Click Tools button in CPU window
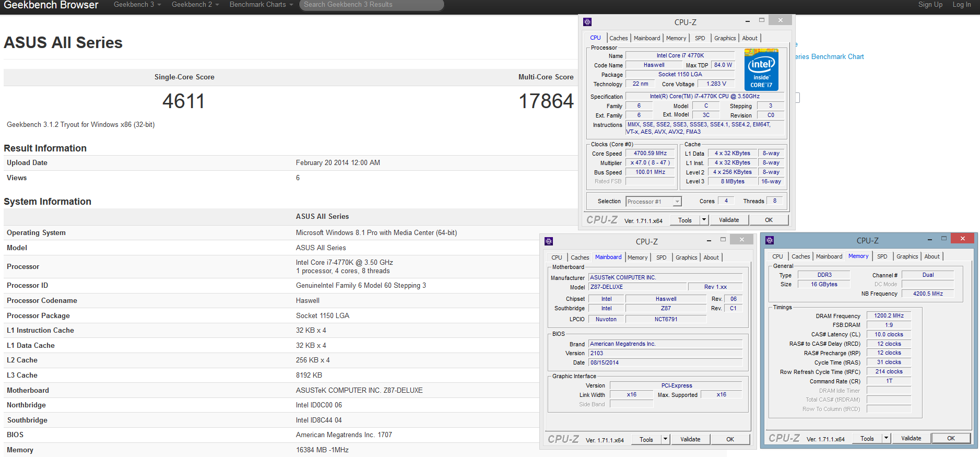 point(685,220)
